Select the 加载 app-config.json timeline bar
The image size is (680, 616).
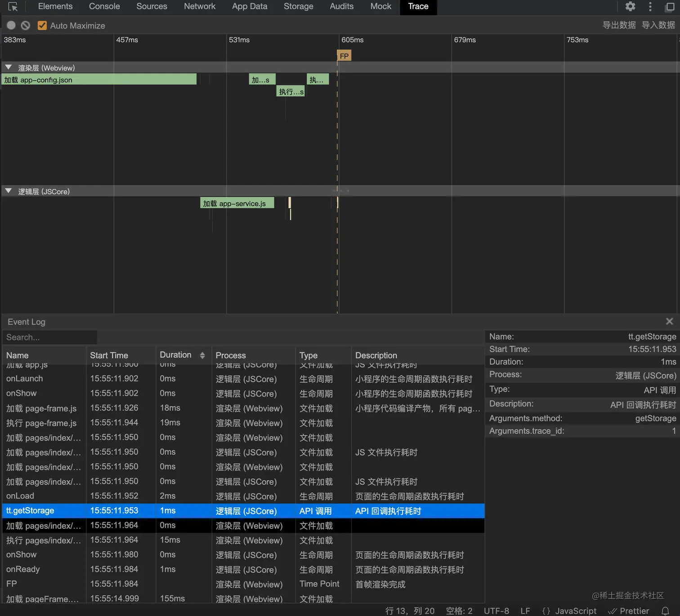pos(99,80)
